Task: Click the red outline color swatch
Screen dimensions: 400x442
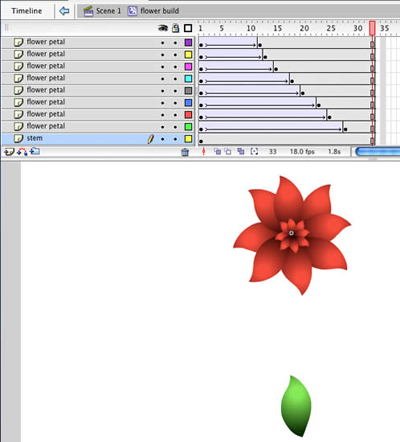Action: 188,114
